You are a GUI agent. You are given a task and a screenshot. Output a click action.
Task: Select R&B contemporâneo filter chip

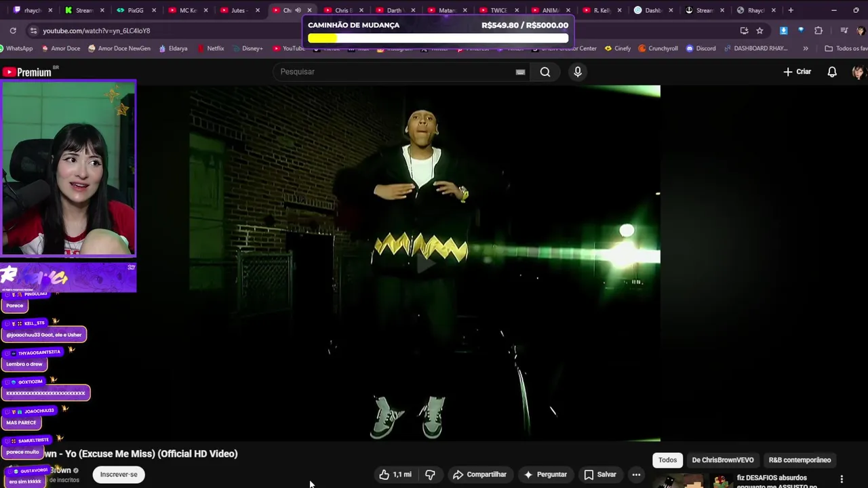[800, 460]
